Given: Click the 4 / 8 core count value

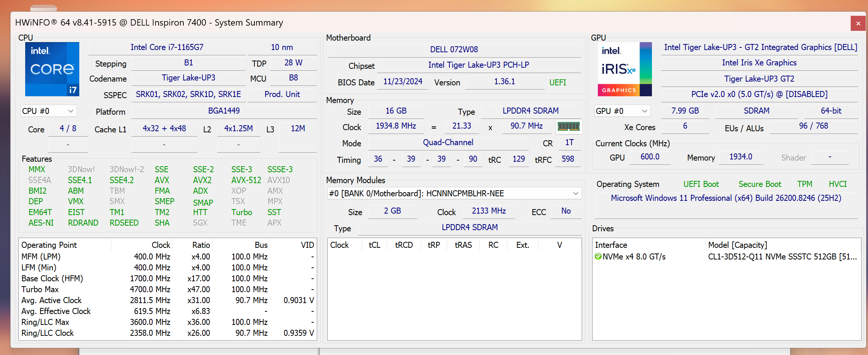Looking at the screenshot, I should click(x=68, y=129).
